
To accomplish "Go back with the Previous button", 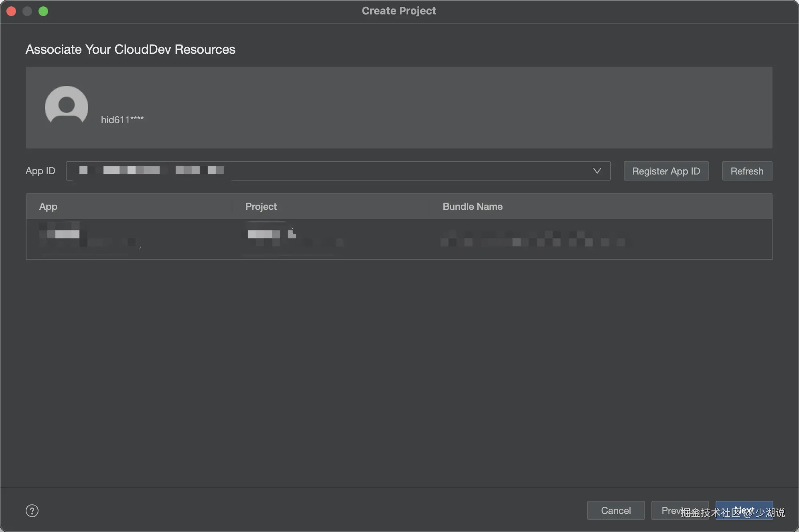I will pyautogui.click(x=669, y=510).
